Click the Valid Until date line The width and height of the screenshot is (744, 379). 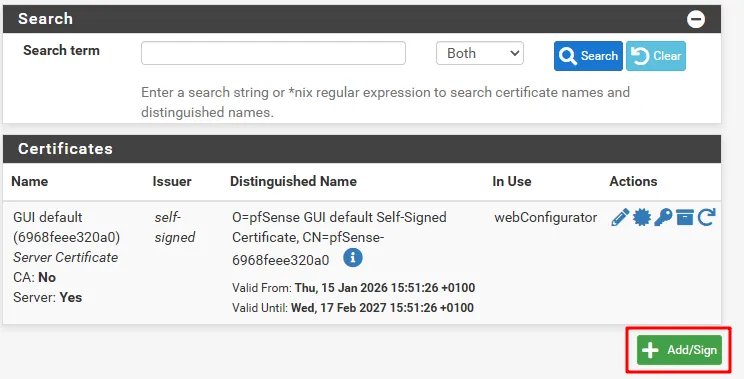click(353, 308)
